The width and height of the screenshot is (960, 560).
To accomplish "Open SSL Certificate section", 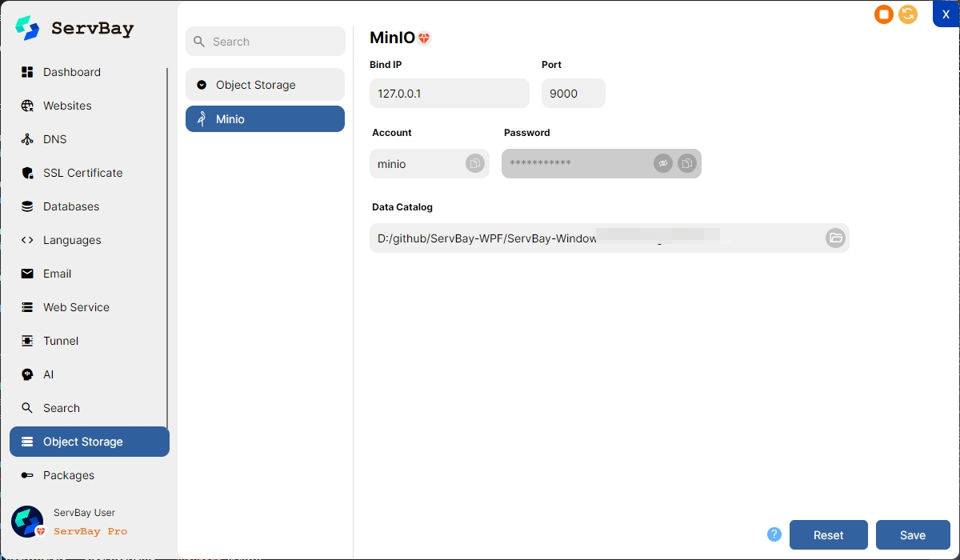I will click(x=83, y=173).
